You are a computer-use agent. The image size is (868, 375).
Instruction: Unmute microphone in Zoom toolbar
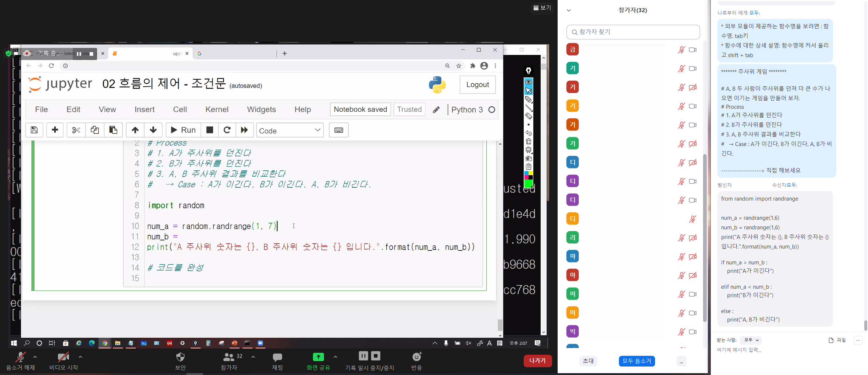[20, 357]
